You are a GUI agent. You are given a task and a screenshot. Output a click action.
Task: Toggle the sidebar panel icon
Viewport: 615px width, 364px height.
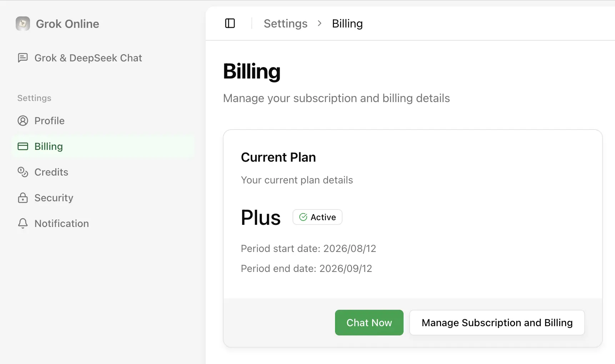(x=230, y=24)
